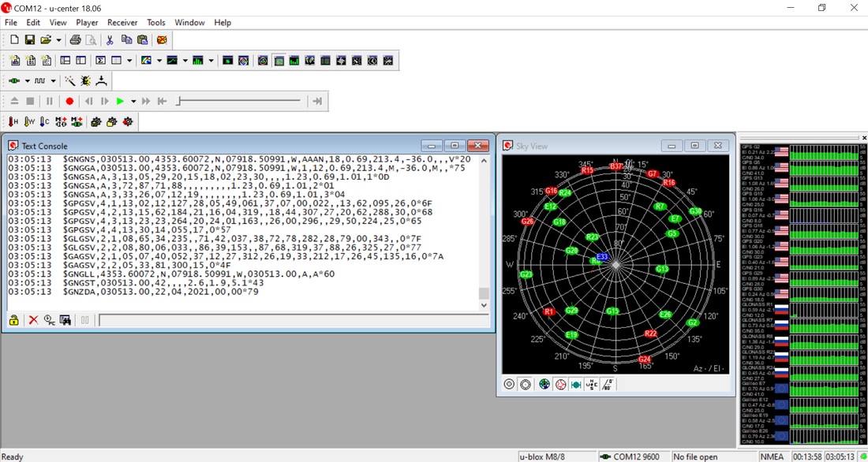Viewport: 868px width, 462px height.
Task: Click the autobauding magic wand icon
Action: pos(69,80)
